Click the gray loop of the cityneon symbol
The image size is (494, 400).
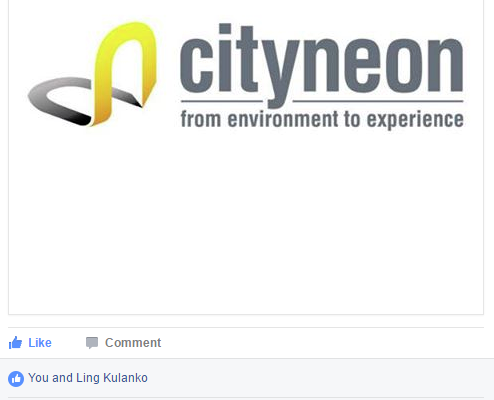coord(60,100)
